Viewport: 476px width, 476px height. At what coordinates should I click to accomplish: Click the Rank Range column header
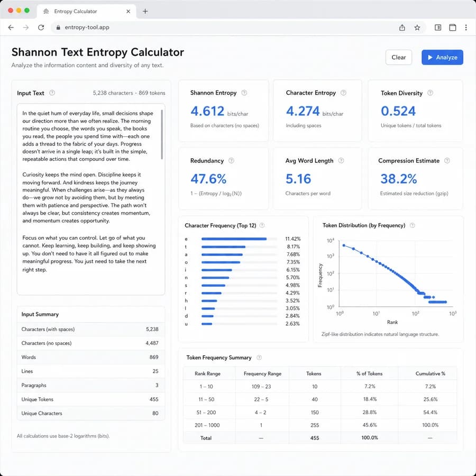207,373
